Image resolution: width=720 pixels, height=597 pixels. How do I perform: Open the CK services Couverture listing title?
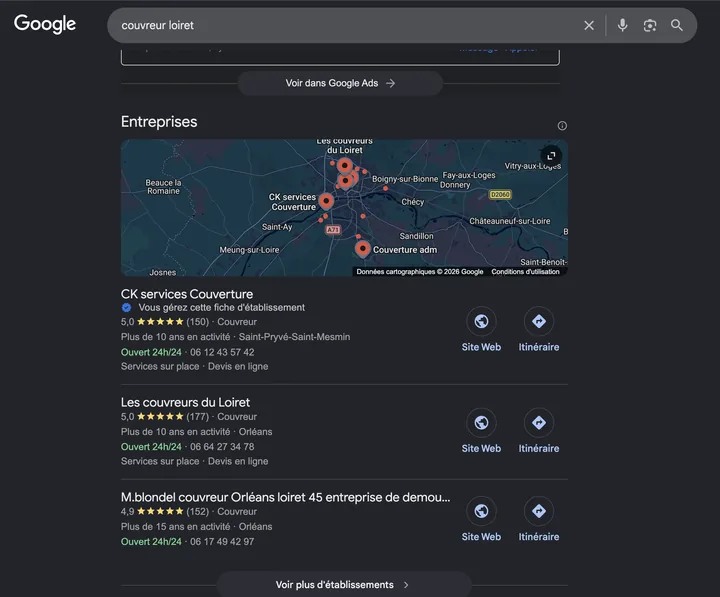pos(187,294)
